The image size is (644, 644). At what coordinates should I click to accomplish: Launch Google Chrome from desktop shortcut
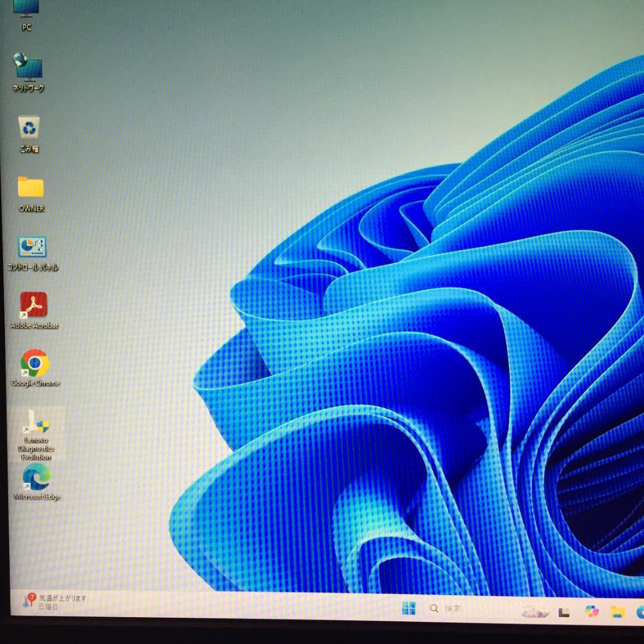tap(35, 364)
